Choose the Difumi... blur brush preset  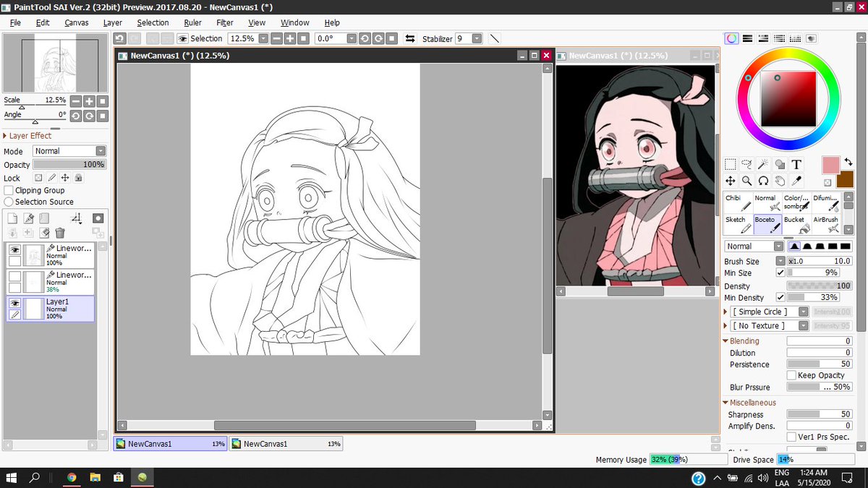(x=826, y=202)
